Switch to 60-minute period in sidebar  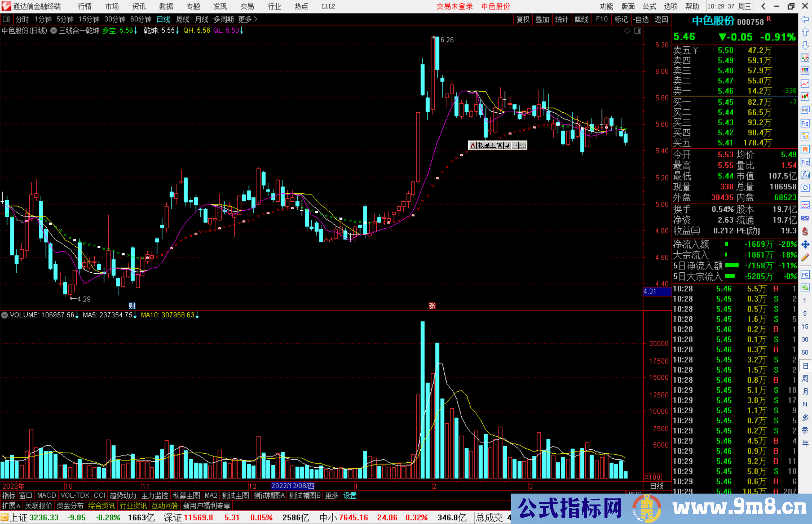(x=804, y=352)
